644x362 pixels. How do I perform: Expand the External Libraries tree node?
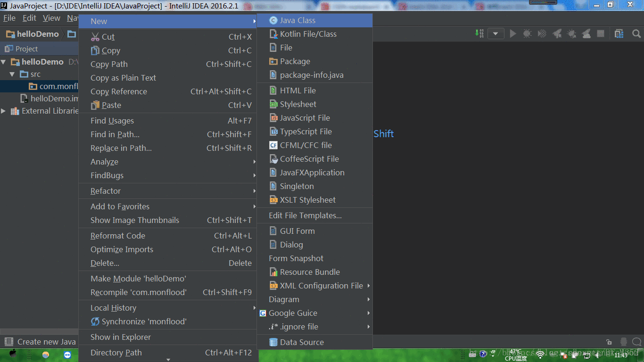(x=4, y=111)
